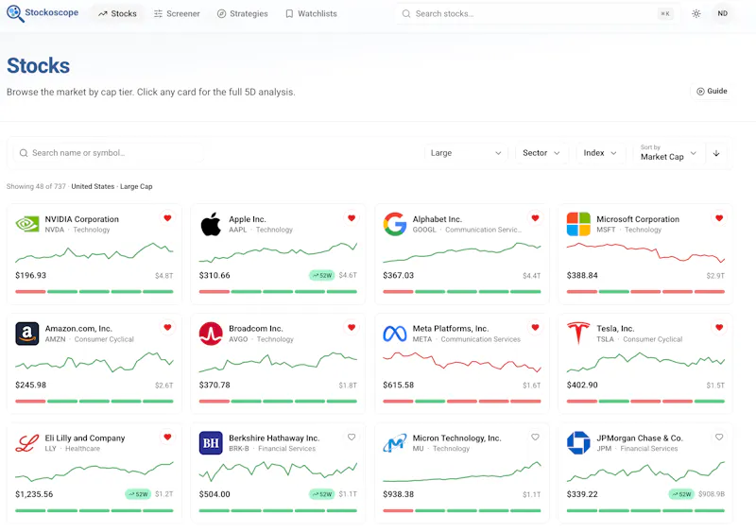Favorite Berkshire Hathaway with heart
The height and width of the screenshot is (532, 756).
(x=352, y=437)
